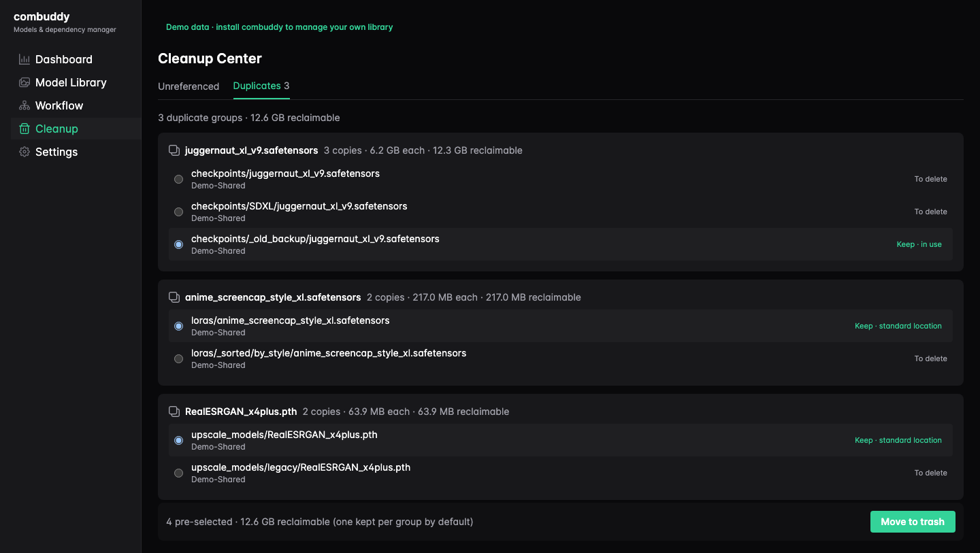980x553 pixels.
Task: Click the combuddy app title
Action: click(x=42, y=16)
